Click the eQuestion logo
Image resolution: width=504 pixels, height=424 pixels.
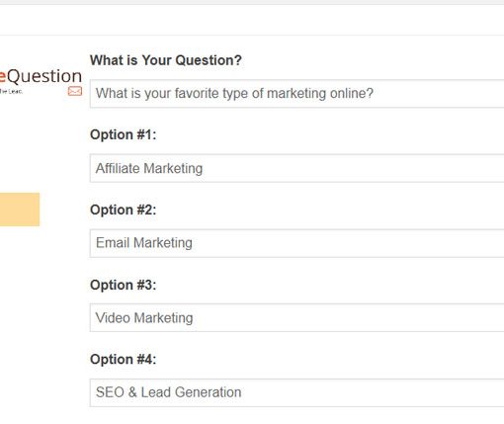pyautogui.click(x=41, y=76)
